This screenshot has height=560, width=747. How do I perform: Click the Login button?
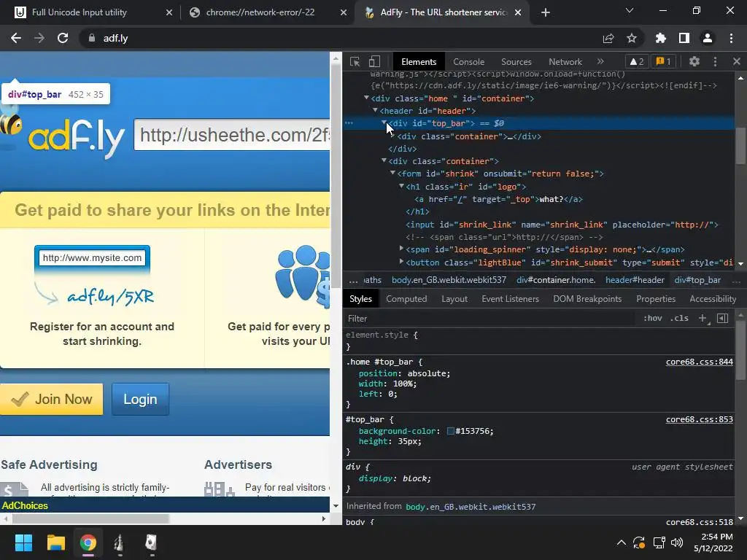coord(140,399)
